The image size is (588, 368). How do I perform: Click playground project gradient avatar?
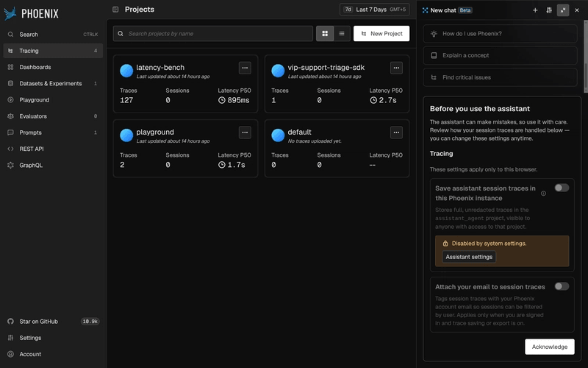click(126, 135)
